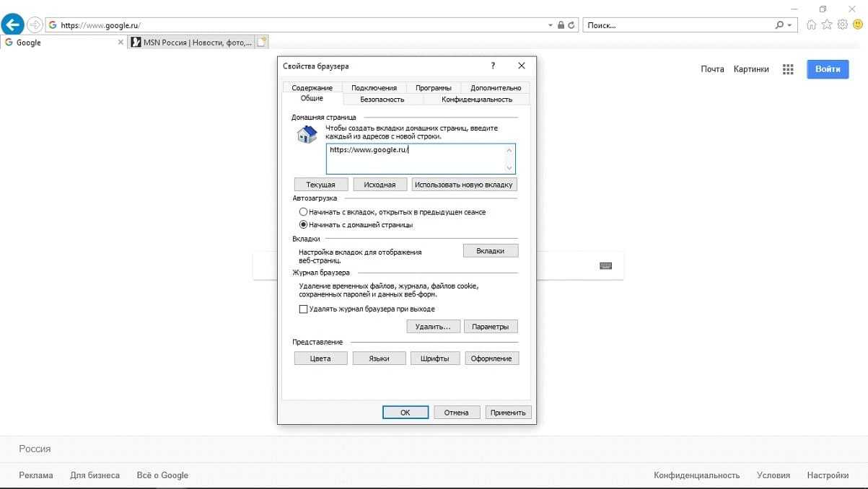Click the home page box scroll down arrow

(510, 168)
